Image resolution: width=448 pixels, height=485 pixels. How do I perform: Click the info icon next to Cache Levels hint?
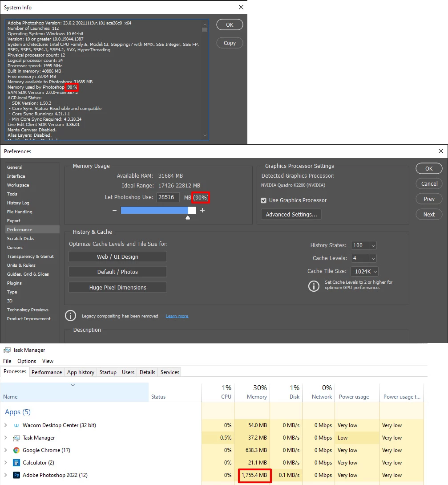click(314, 286)
